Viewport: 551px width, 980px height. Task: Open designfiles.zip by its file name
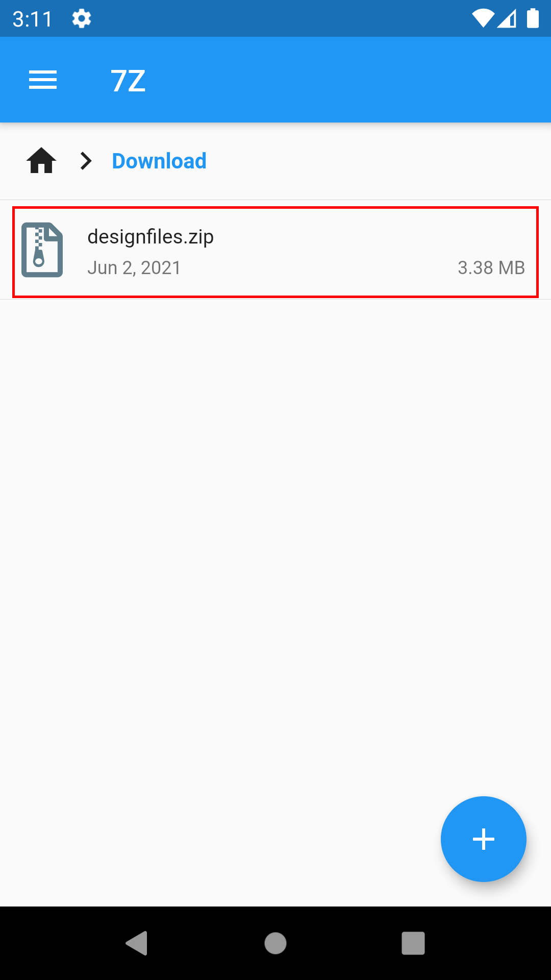151,237
